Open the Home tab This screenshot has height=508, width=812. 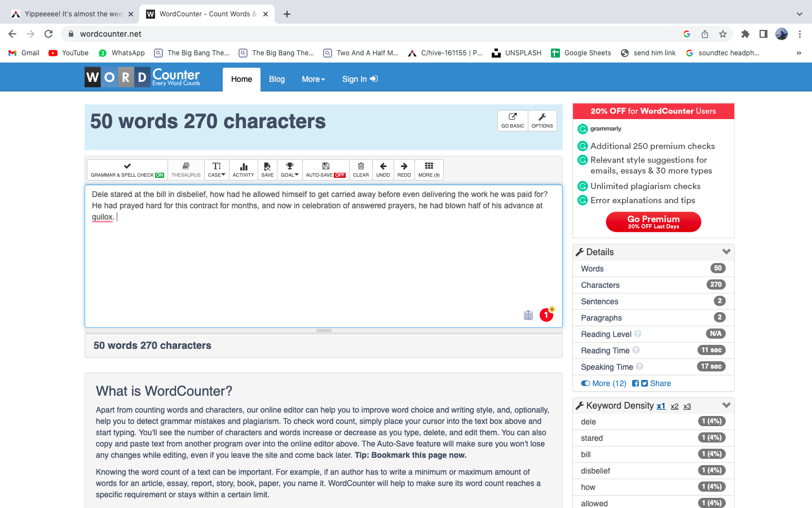coord(241,79)
